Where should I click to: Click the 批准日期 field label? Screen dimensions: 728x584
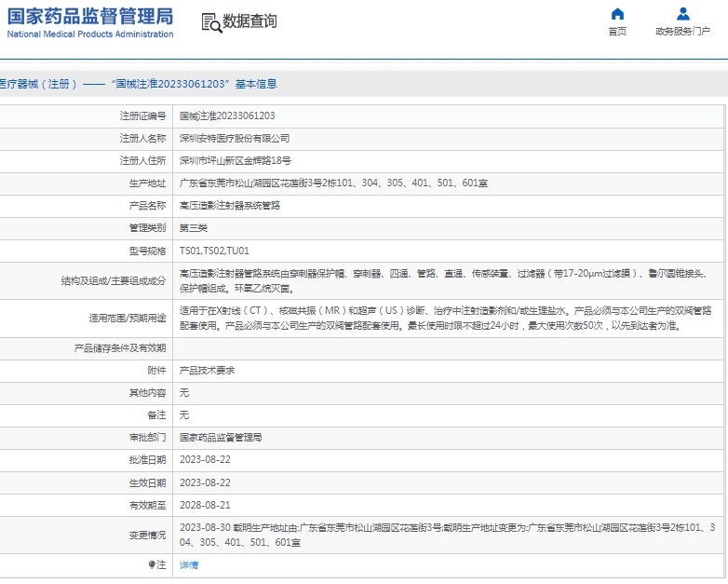click(x=147, y=459)
